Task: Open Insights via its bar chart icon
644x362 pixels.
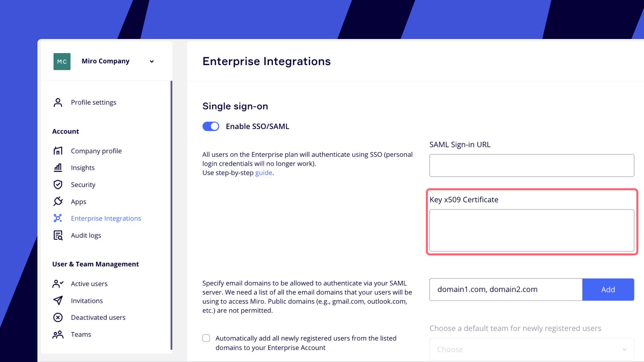Action: (58, 167)
